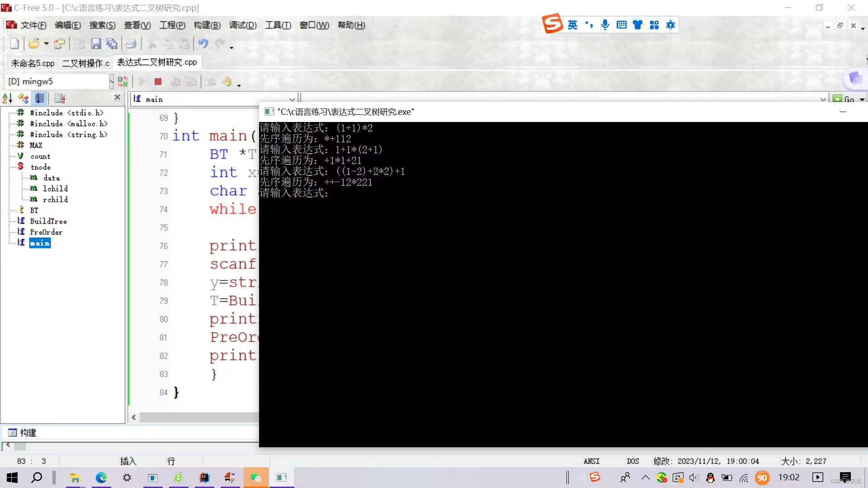Expand the main function selector dropdown
Screen dimensions: 868x488
[292, 99]
